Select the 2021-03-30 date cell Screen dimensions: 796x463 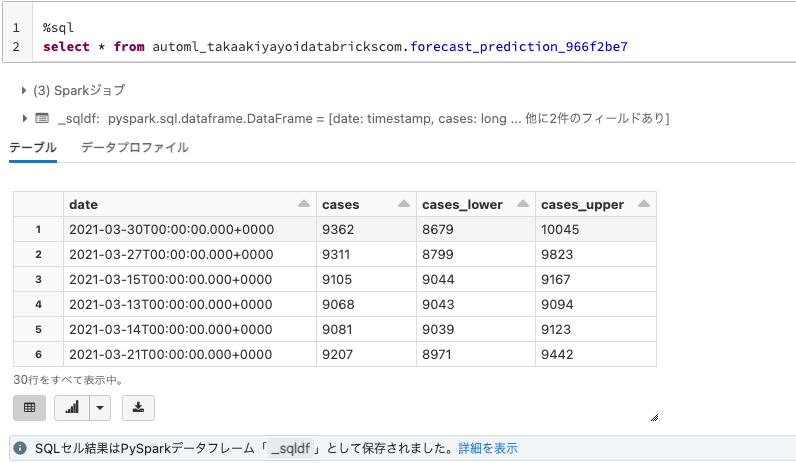[x=190, y=229]
